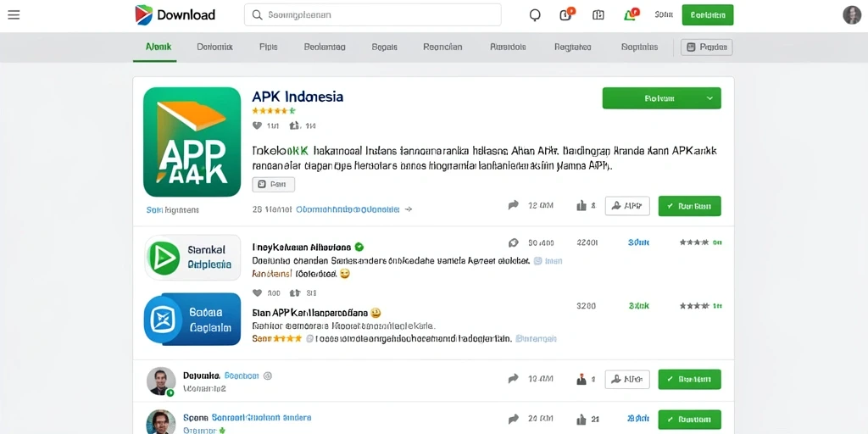Open the blue 'Sotuk' link in second app row
This screenshot has height=434, width=868.
pos(639,242)
